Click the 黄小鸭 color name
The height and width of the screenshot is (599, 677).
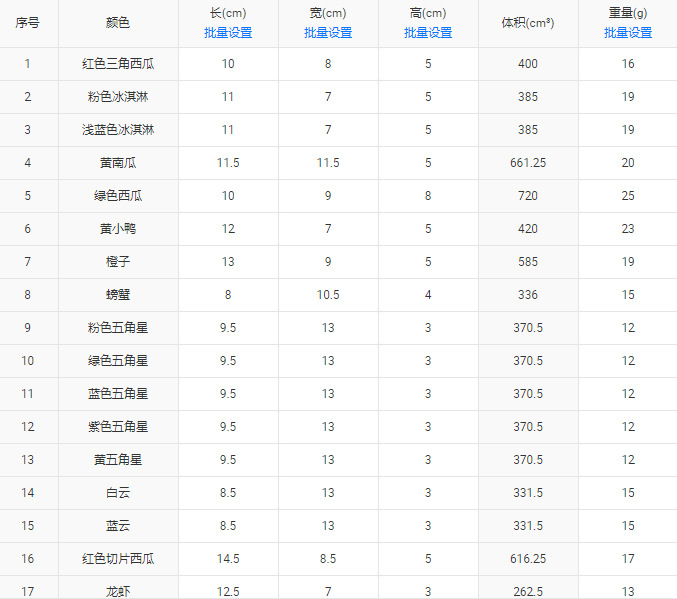point(118,229)
